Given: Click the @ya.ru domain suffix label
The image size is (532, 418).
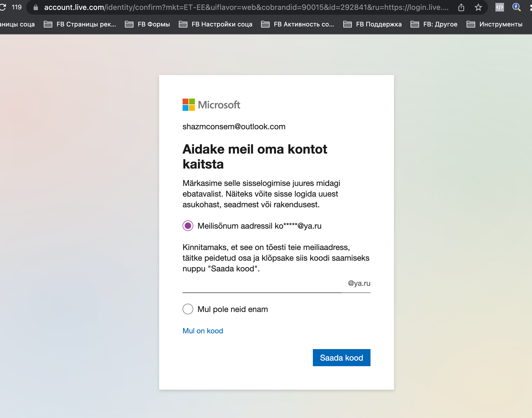Looking at the screenshot, I should [x=359, y=283].
